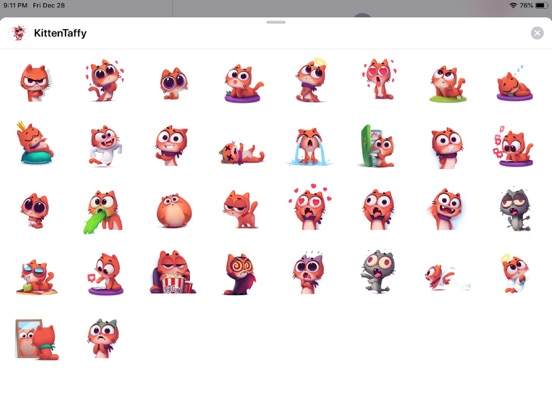Select the kitten looking in mirror sticker
552x414 pixels.
coord(37,340)
